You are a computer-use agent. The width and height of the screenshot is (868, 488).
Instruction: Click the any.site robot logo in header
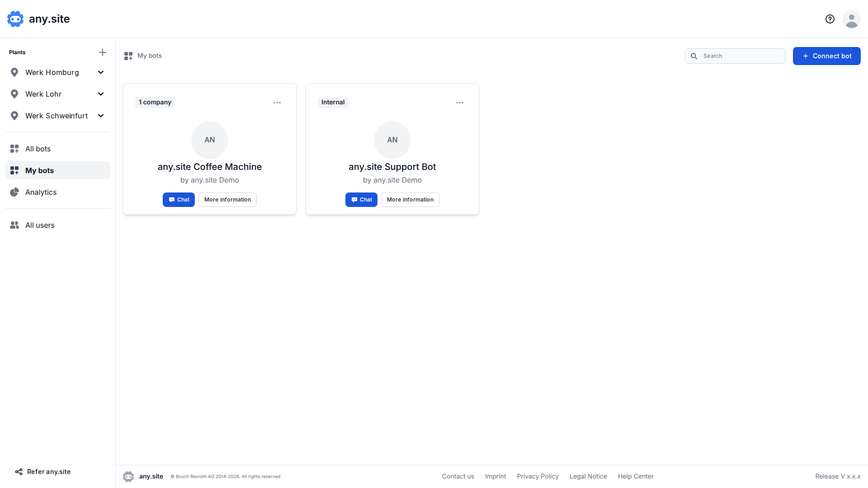tap(15, 19)
